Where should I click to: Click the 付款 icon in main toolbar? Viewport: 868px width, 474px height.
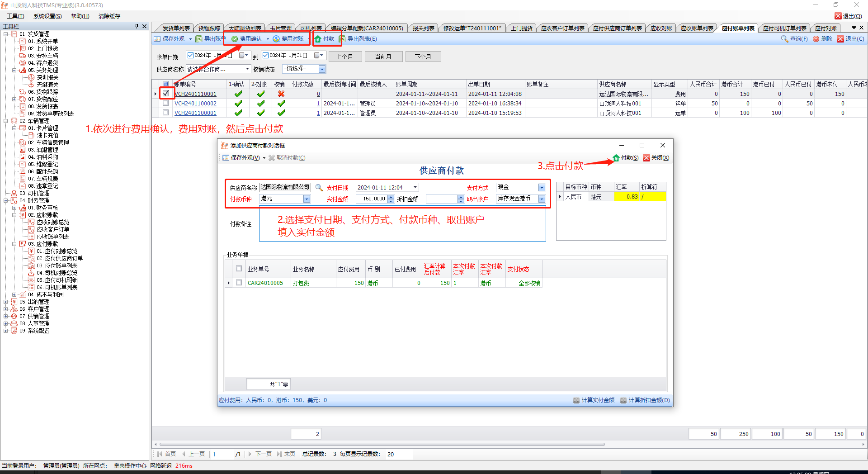click(318, 39)
